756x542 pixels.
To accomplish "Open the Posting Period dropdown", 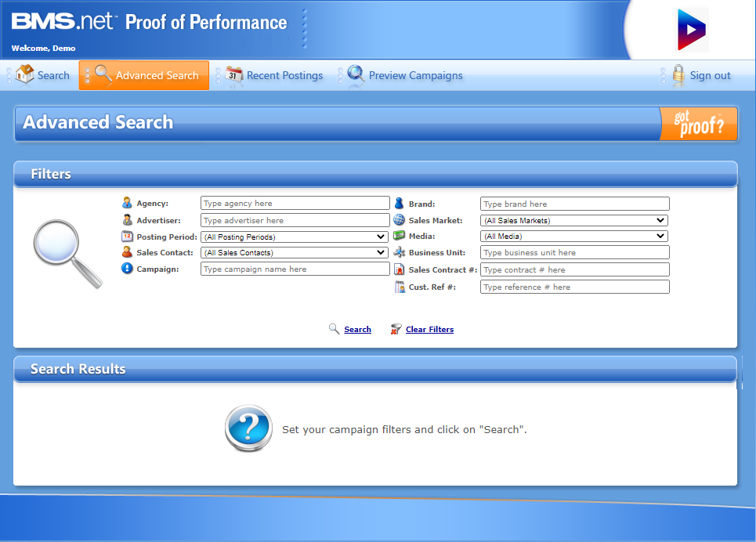I will [295, 237].
